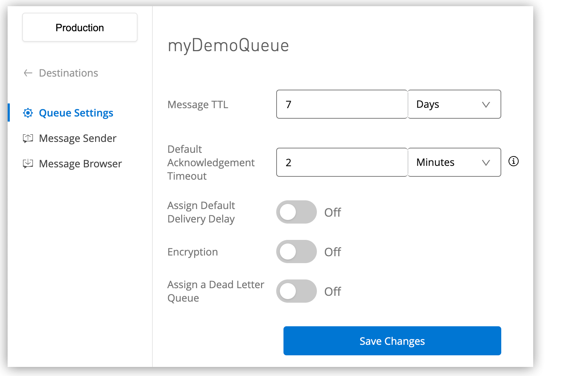
Task: Open the Production environment selector
Action: click(x=79, y=27)
